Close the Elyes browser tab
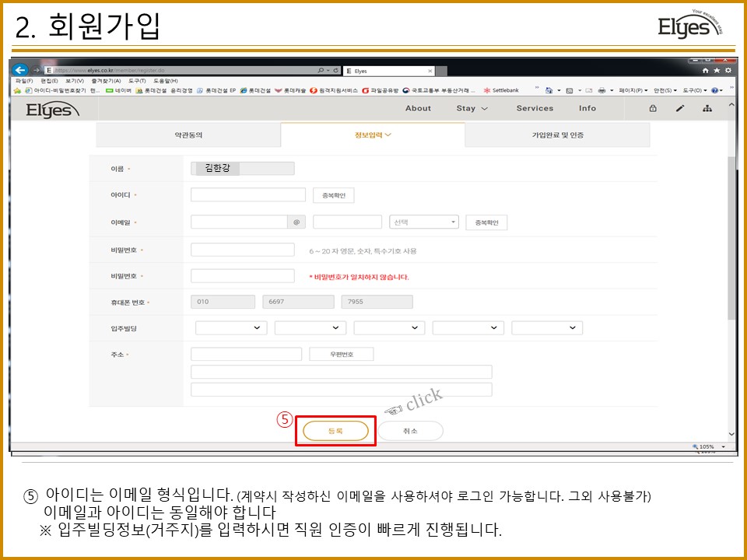 point(430,71)
